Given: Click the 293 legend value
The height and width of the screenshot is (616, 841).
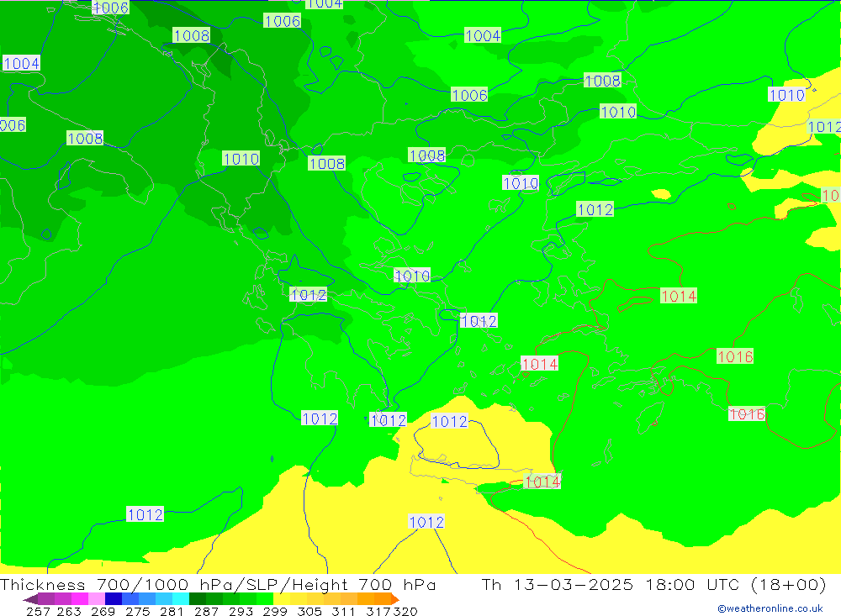Looking at the screenshot, I should 241,611.
